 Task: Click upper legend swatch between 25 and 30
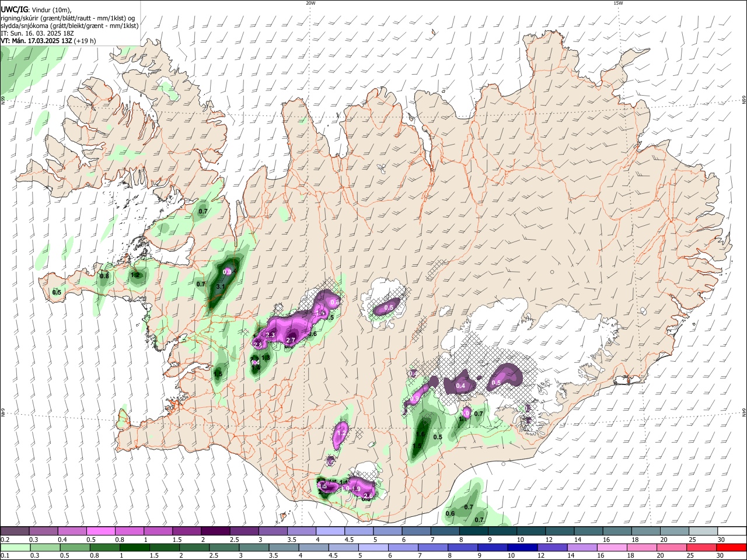703,531
